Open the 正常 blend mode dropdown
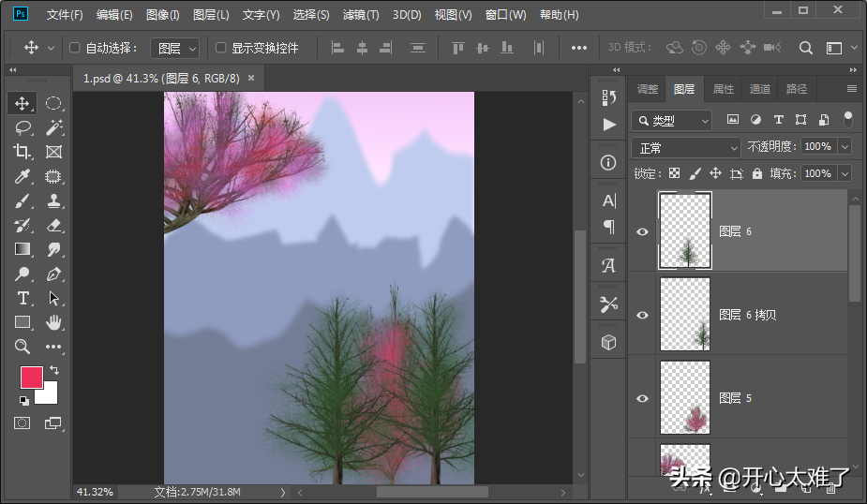Screen dimensions: 867x504 point(686,148)
